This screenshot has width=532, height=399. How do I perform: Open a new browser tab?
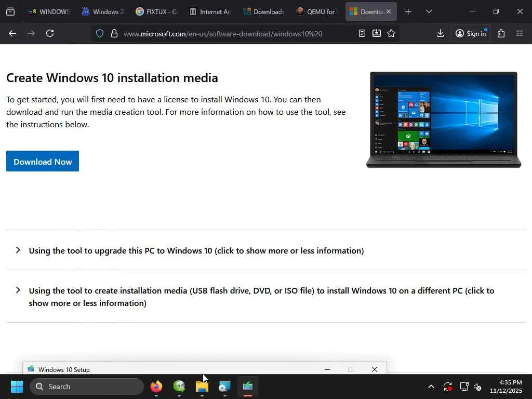(408, 12)
